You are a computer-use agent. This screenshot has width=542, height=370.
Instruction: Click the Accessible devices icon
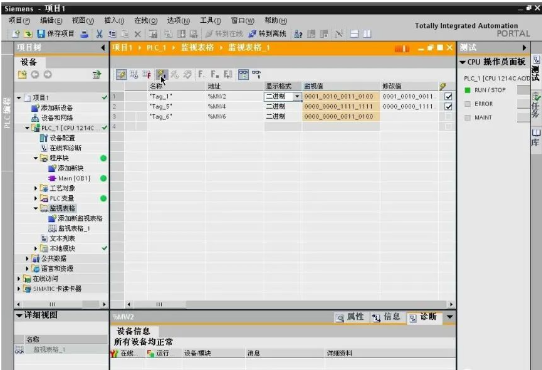[298, 34]
